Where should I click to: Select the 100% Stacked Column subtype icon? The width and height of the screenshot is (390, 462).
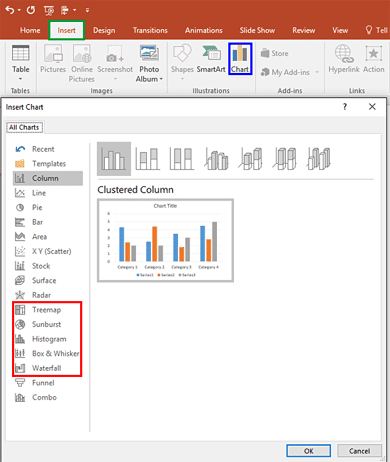182,159
